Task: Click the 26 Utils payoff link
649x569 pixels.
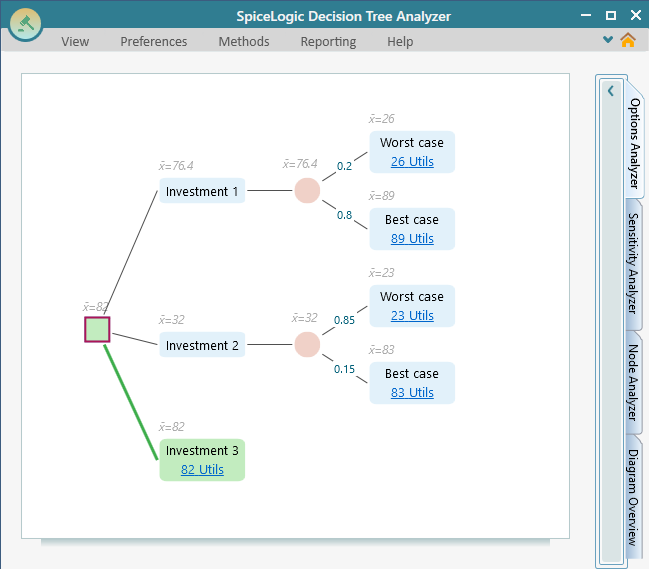Action: click(412, 162)
